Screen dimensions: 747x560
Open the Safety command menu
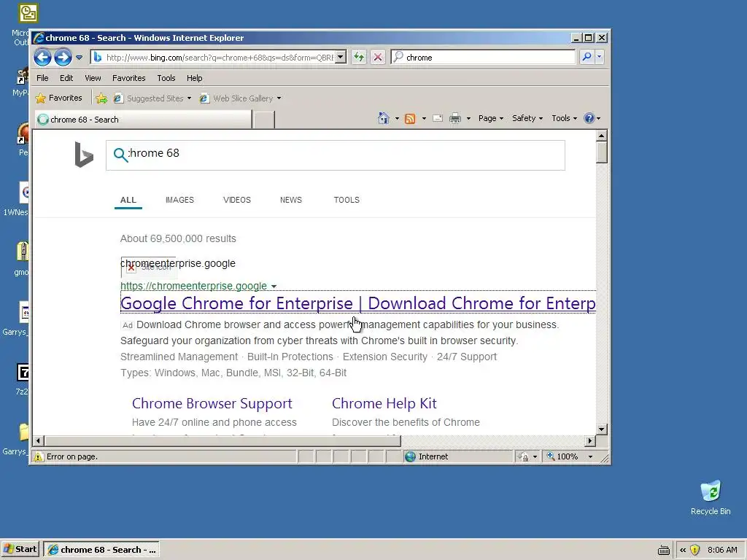tap(527, 118)
